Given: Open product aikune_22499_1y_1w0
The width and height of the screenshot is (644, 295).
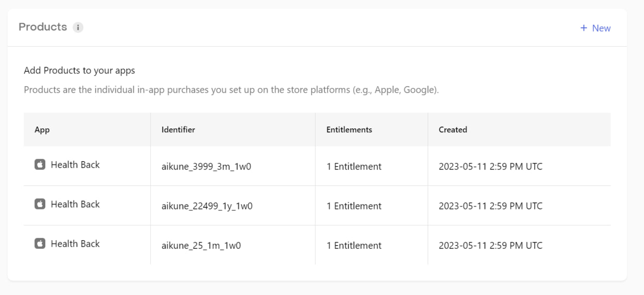Looking at the screenshot, I should click(x=207, y=206).
